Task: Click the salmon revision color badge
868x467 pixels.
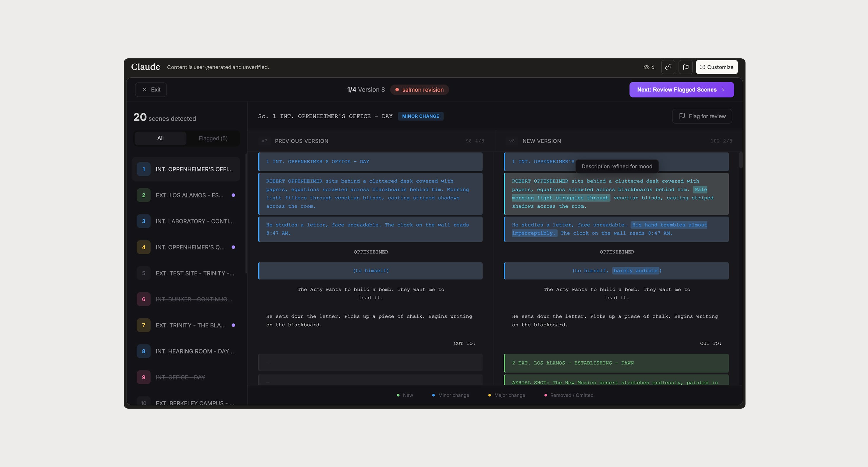Action: (419, 90)
